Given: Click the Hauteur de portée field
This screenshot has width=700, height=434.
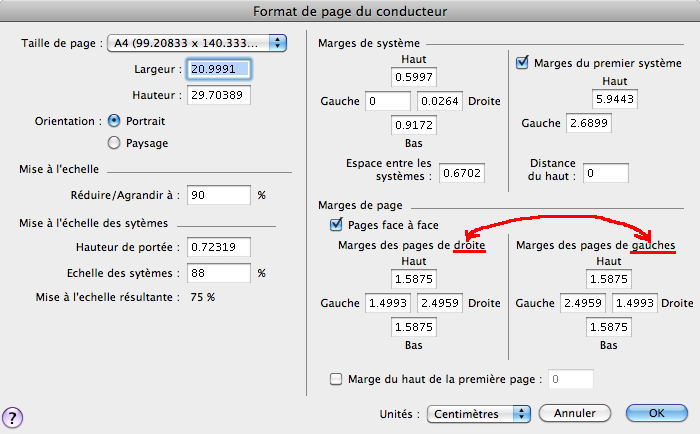Looking at the screenshot, I should [218, 246].
